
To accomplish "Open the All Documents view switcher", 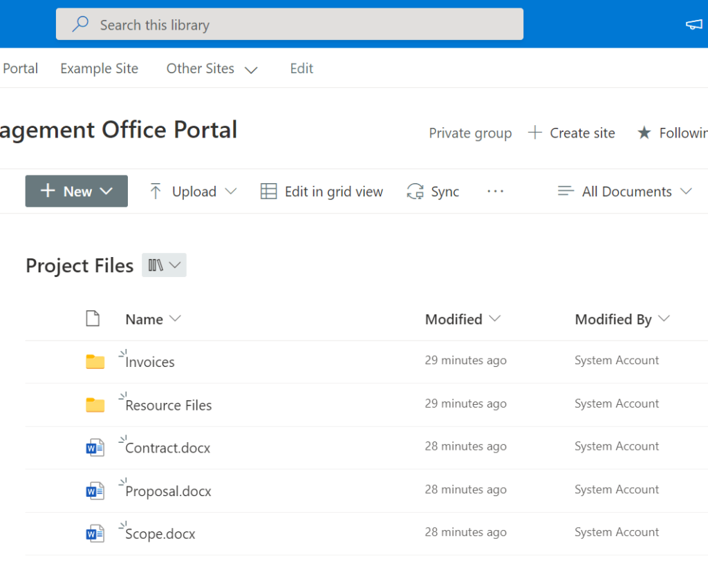I will (624, 191).
